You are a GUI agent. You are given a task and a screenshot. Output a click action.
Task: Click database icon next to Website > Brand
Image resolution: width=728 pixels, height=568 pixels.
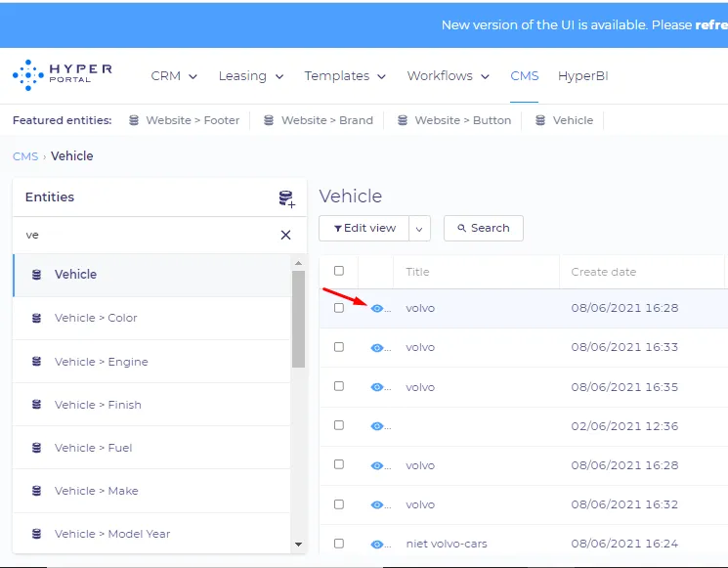[x=269, y=120]
